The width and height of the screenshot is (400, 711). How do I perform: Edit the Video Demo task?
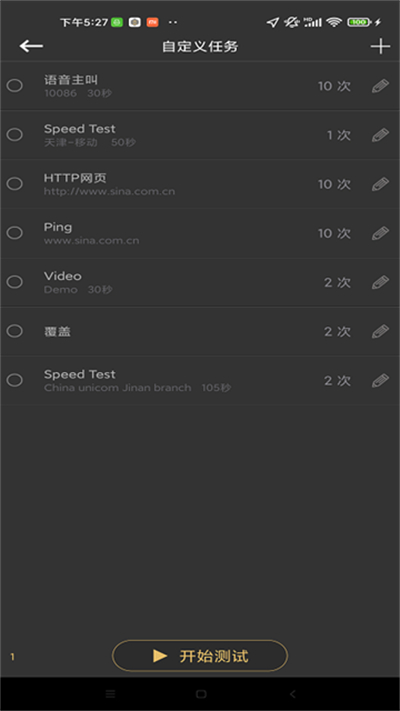click(380, 282)
